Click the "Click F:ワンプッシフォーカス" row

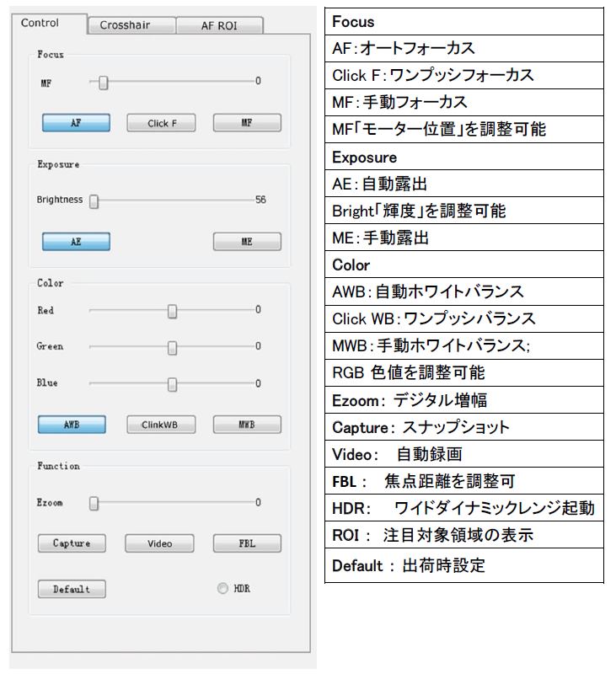(x=464, y=75)
